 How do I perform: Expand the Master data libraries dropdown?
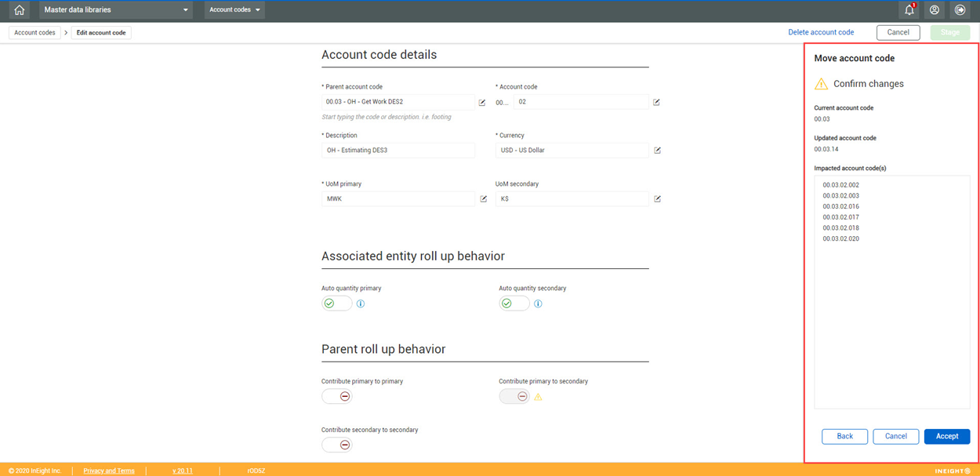116,10
